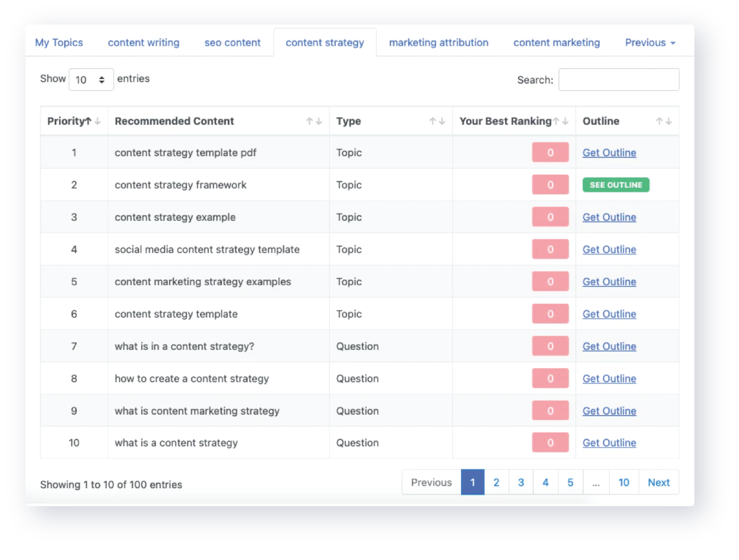Switch to the My Topics tab
The image size is (739, 560).
(59, 42)
